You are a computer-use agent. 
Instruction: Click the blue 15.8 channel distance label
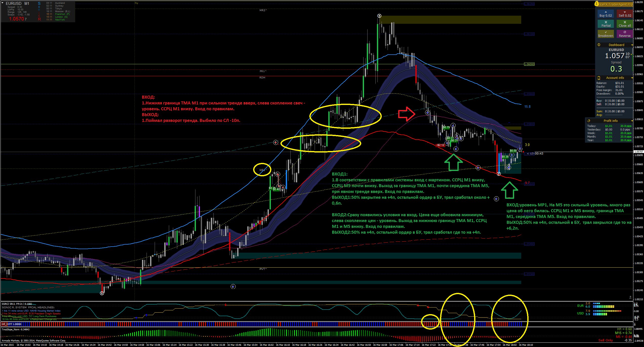[527, 107]
